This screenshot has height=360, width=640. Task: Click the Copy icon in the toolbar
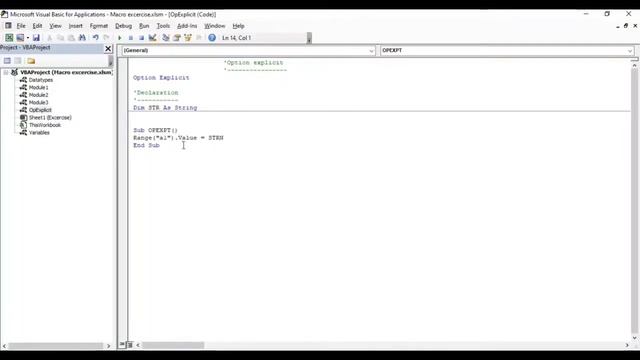click(60, 38)
